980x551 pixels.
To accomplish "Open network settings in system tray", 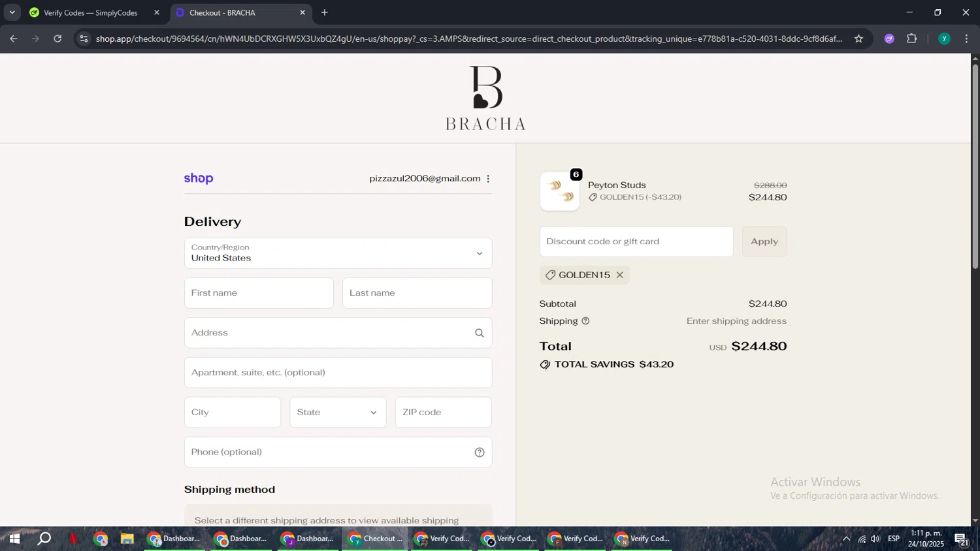I will (861, 539).
